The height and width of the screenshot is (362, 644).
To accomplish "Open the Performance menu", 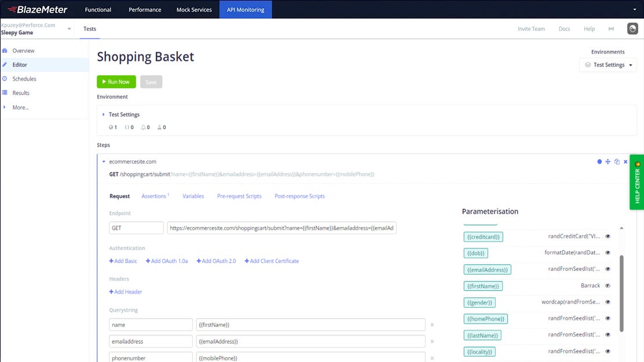I will pos(145,9).
